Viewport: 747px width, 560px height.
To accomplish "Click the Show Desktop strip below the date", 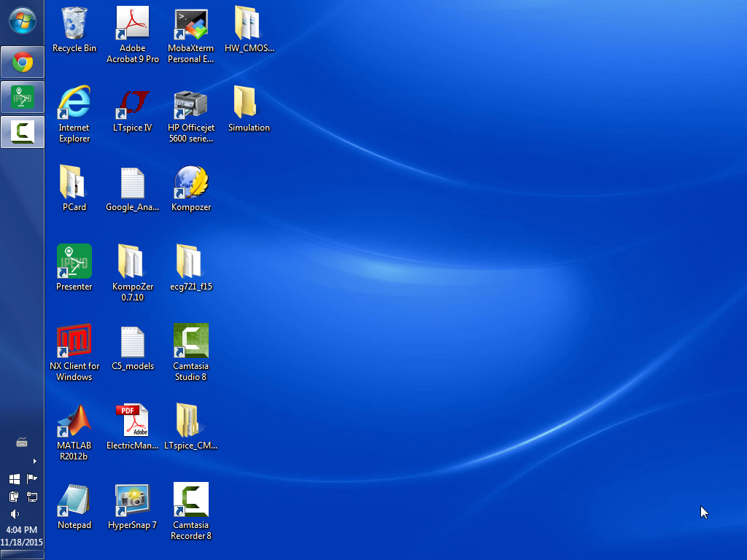I will 22,556.
